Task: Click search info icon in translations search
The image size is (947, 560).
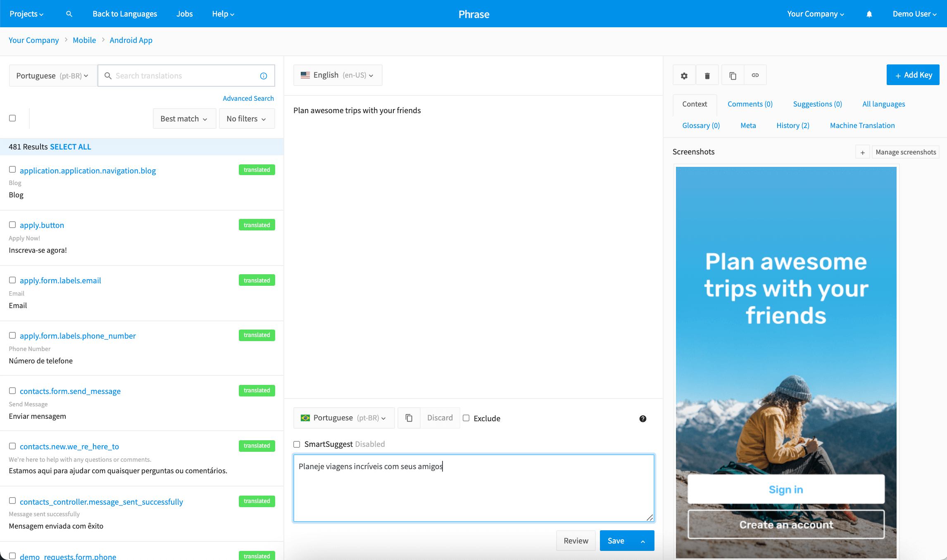Action: [x=264, y=76]
